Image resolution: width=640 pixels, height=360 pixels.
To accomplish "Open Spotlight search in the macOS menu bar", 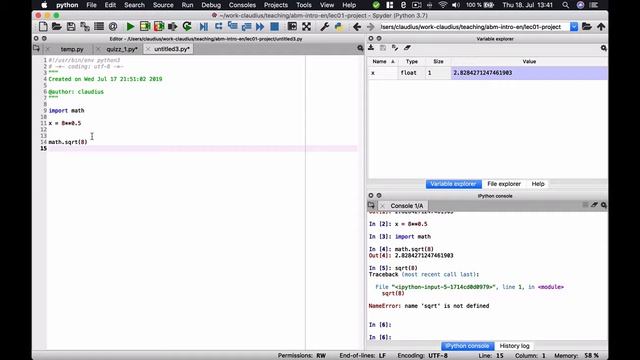I will [565, 5].
